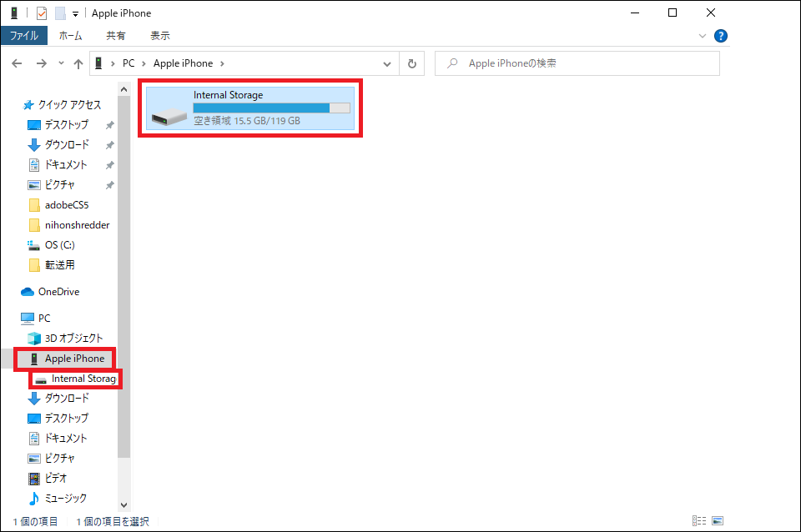Maximize the Apple iPhone window

673,13
